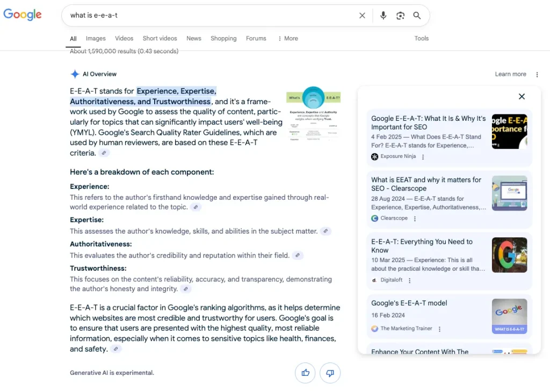Viewport: 550px width, 392px height.
Task: Give thumbs up to AI Overview
Action: [x=305, y=373]
